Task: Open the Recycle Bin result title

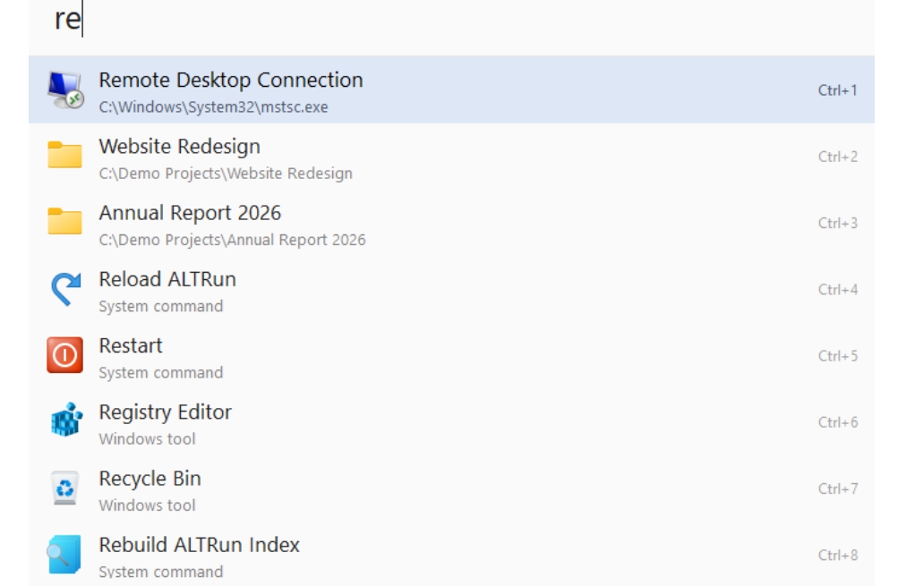Action: pos(150,479)
